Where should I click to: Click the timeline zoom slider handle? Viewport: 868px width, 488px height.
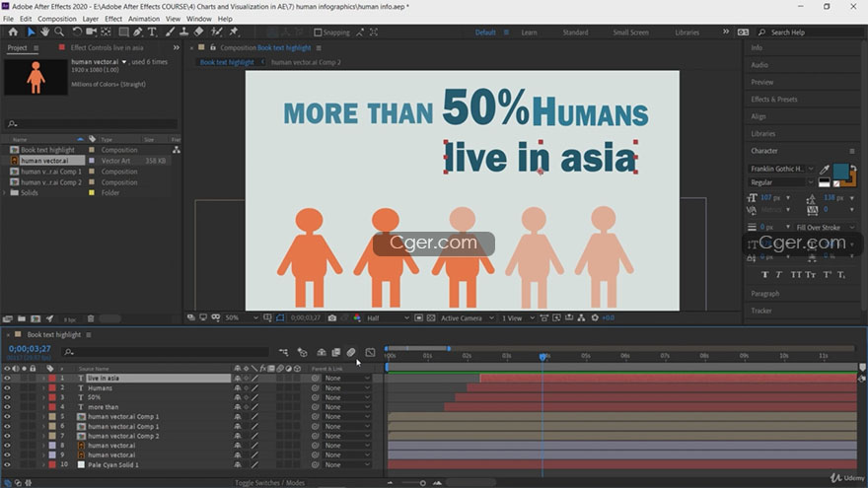pos(423,483)
